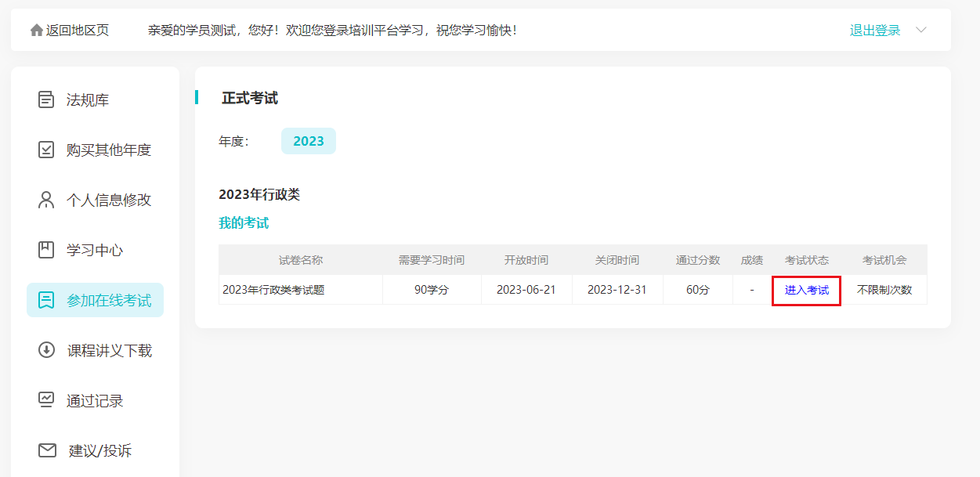
Task: Click the 个人信息修改 person icon
Action: point(46,200)
